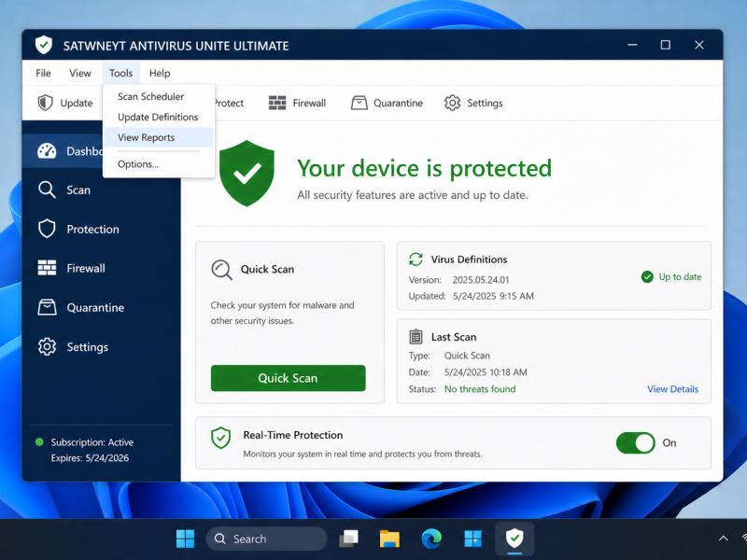Screen dimensions: 747x560
Task: Click the Last Scan clipboard icon
Action: [416, 337]
